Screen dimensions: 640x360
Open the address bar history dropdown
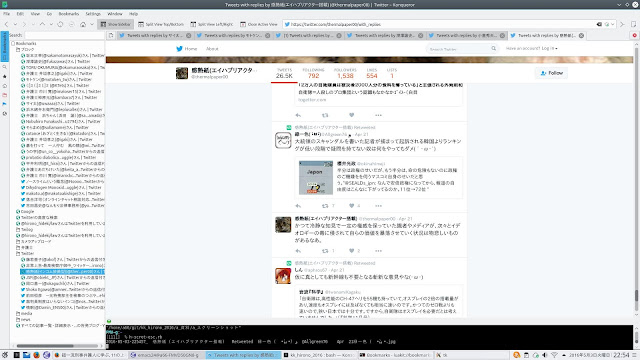point(612,24)
